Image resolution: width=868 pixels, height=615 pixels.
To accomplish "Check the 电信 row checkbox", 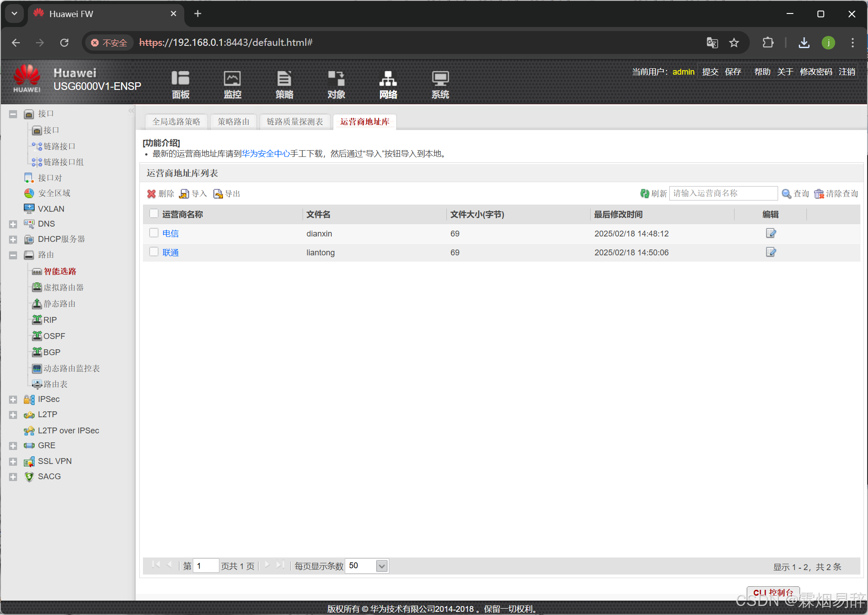I will pos(154,233).
